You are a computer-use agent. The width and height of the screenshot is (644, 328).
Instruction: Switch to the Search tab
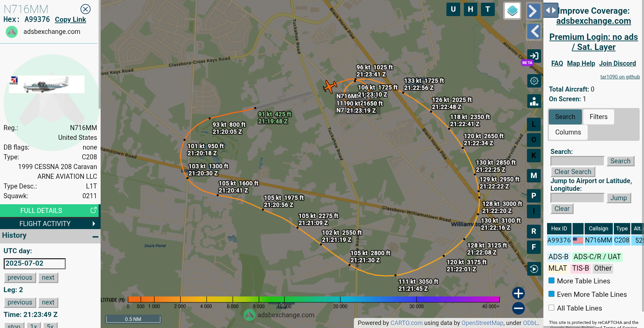pyautogui.click(x=565, y=117)
